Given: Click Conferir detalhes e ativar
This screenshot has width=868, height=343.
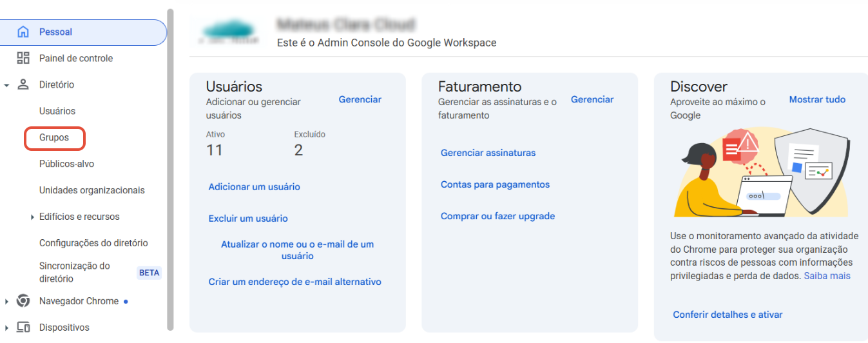Looking at the screenshot, I should 728,315.
